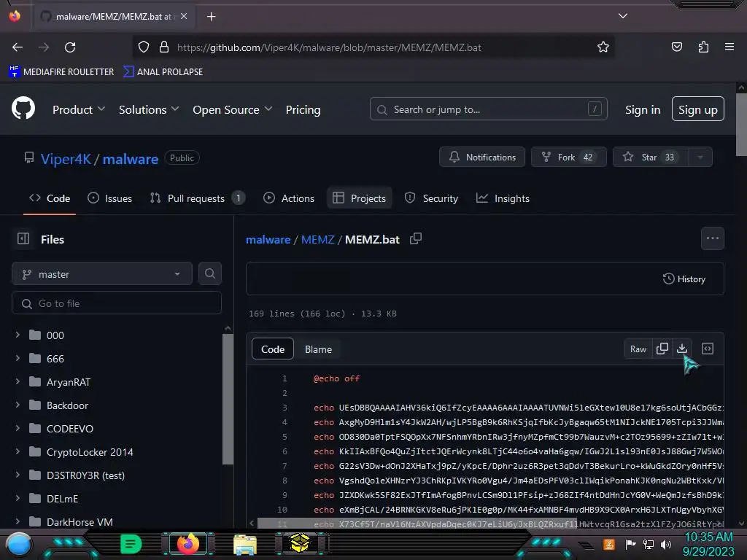
Task: Open the Pocket save icon
Action: click(676, 47)
